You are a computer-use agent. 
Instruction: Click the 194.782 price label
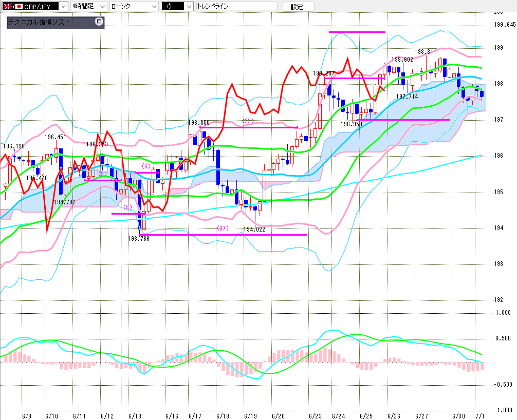[65, 202]
